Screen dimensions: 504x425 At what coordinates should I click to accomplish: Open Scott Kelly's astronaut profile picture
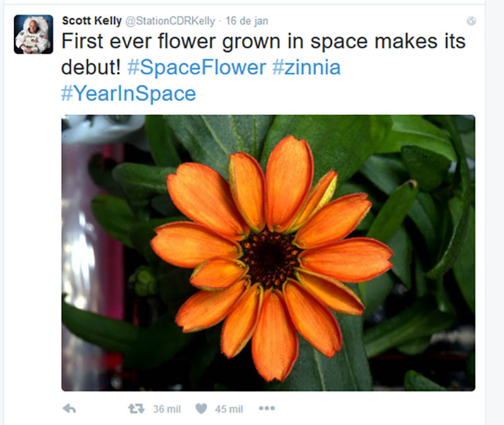pyautogui.click(x=33, y=34)
